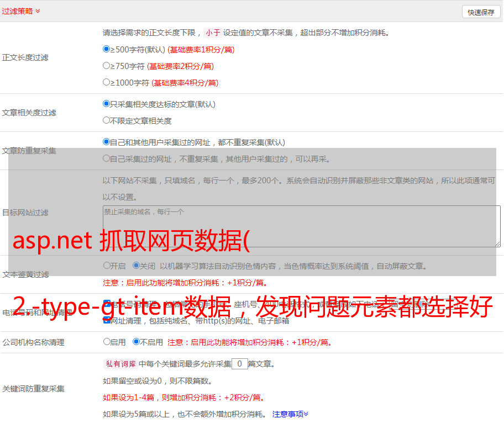Select 自己和其他用户采集过的网址，都不重复采集 option

107,142
